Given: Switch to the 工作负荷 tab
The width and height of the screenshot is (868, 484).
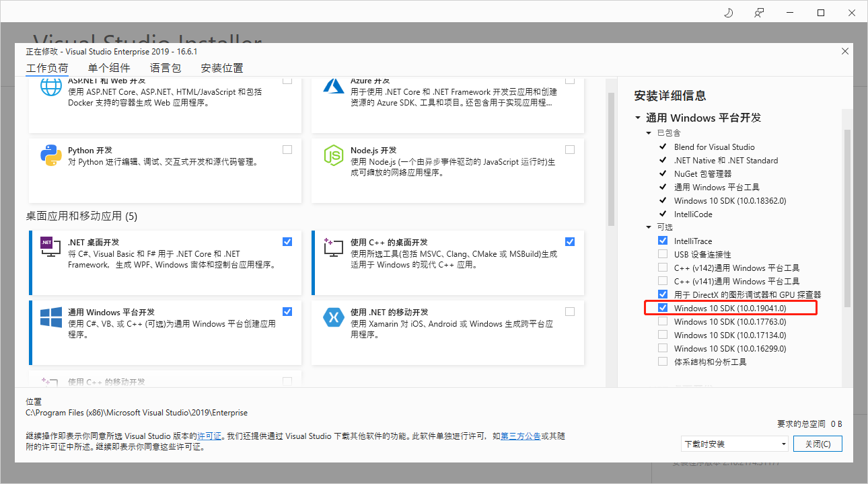Looking at the screenshot, I should tap(47, 68).
